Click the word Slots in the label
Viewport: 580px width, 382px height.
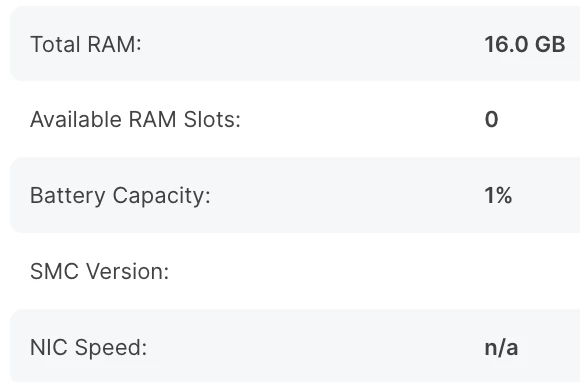point(212,119)
